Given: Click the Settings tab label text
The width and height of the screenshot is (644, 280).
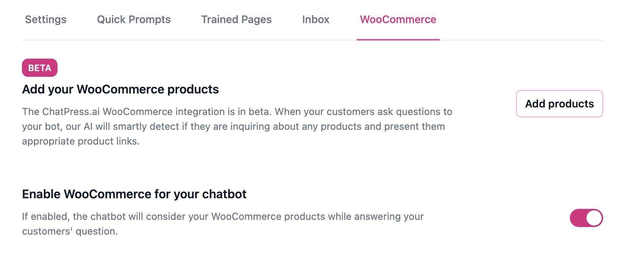Looking at the screenshot, I should pos(45,20).
